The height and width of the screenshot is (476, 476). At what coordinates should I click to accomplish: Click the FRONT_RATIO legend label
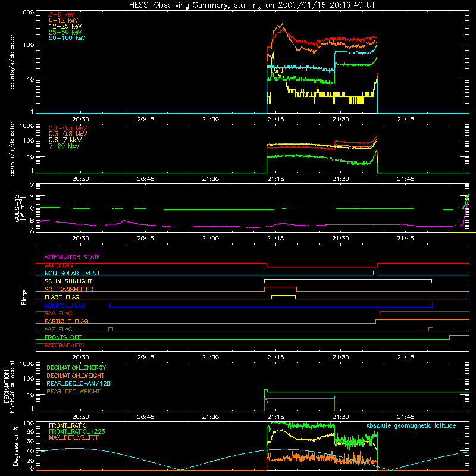point(68,425)
